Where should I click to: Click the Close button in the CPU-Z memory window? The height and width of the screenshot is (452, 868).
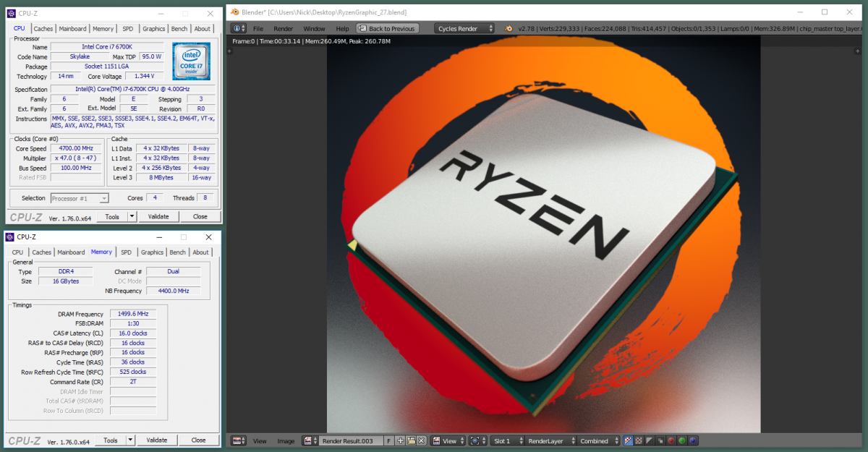(198, 440)
